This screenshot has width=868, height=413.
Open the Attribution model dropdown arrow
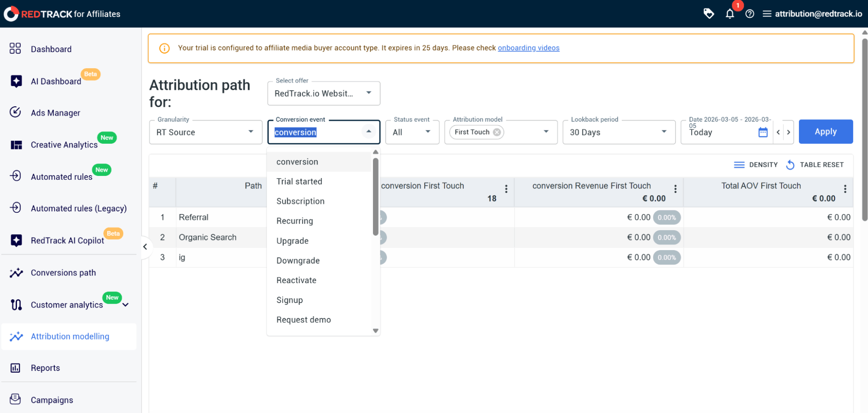[x=546, y=132]
